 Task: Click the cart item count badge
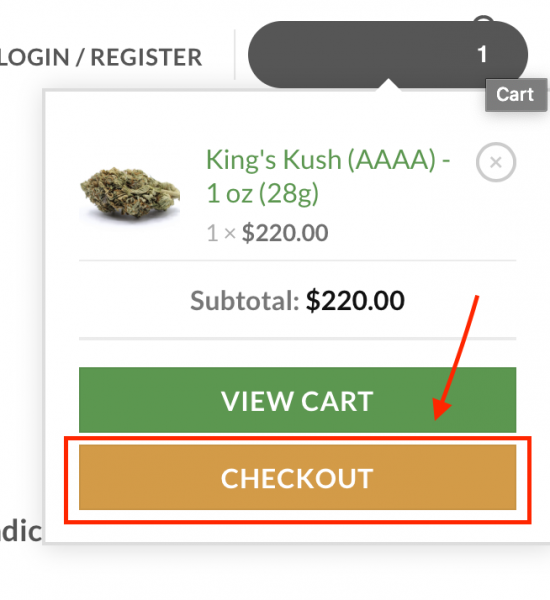click(482, 54)
